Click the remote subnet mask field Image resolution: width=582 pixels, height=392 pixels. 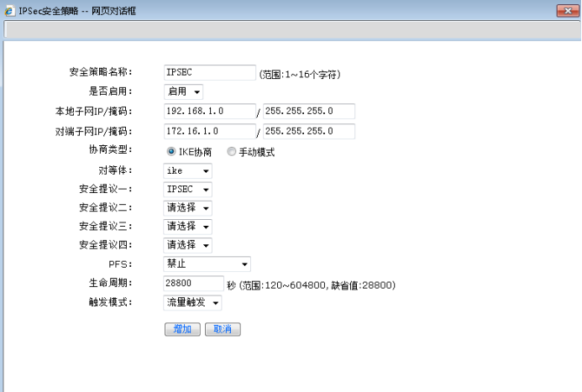(309, 131)
